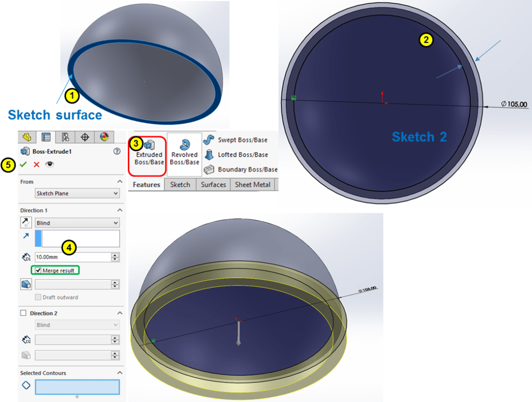Accept Boss-Extrude1 with green checkmark
The width and height of the screenshot is (532, 402).
(23, 164)
